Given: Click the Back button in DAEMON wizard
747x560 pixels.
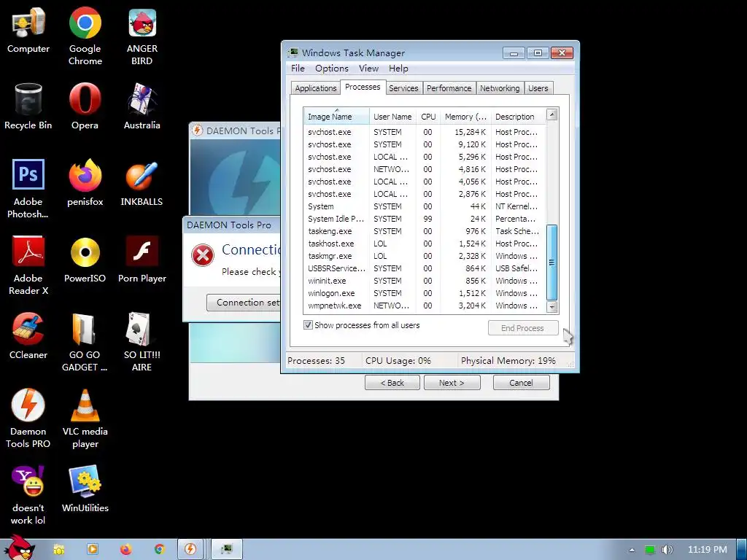Looking at the screenshot, I should click(392, 383).
